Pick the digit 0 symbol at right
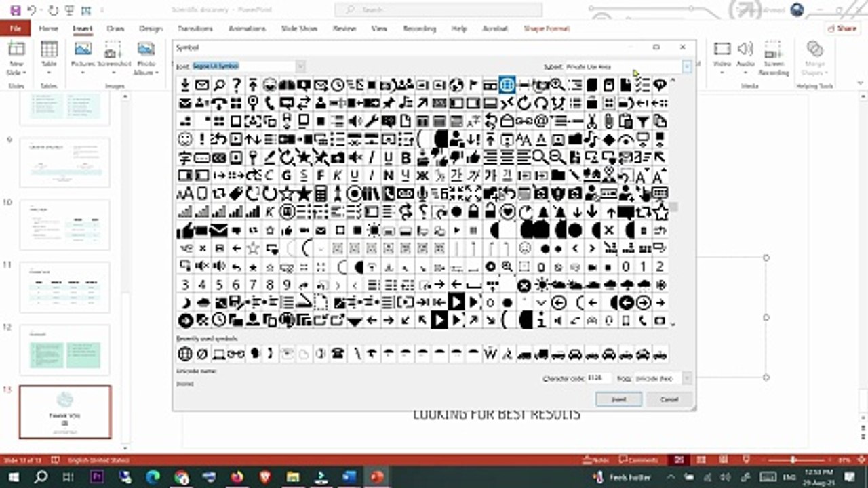The width and height of the screenshot is (868, 488). pos(626,266)
